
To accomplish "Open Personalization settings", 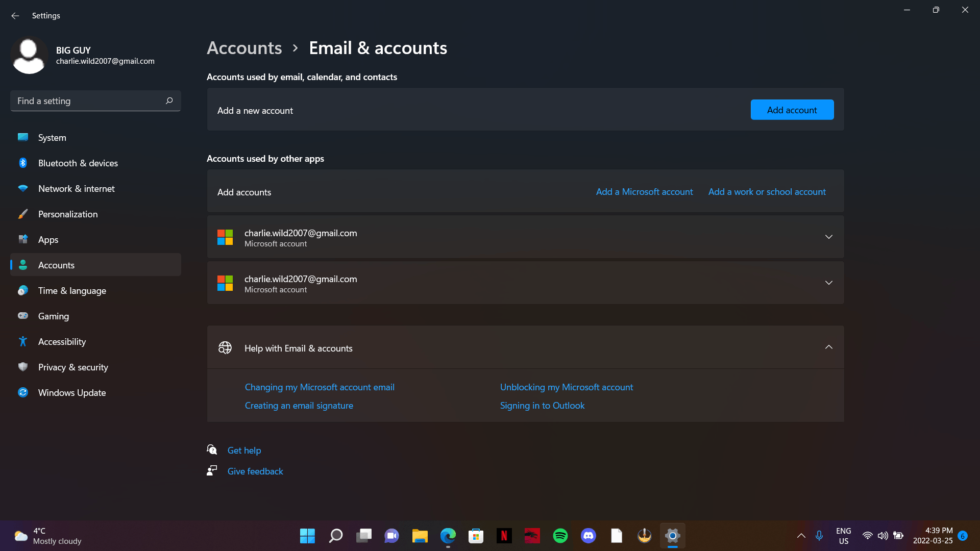I will 95,214.
